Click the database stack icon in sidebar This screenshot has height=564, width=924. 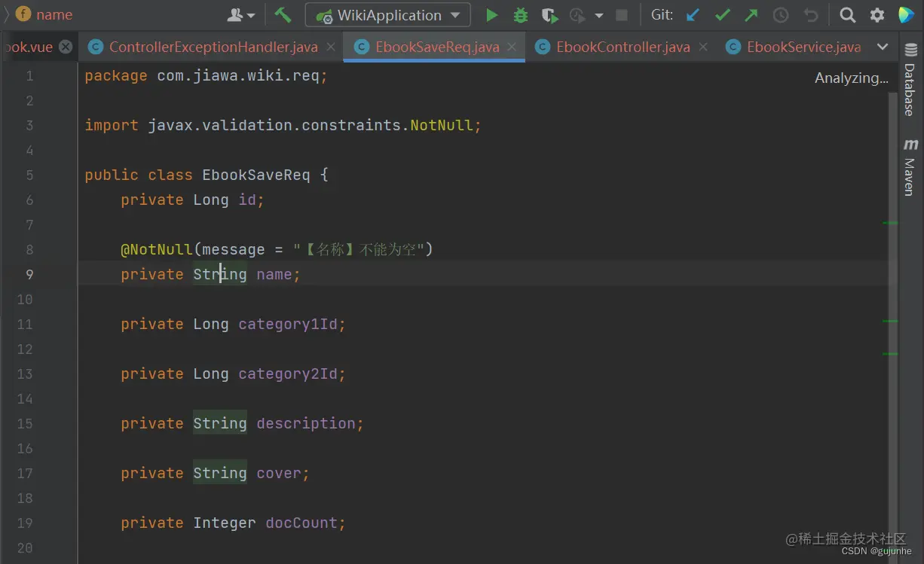click(x=910, y=50)
